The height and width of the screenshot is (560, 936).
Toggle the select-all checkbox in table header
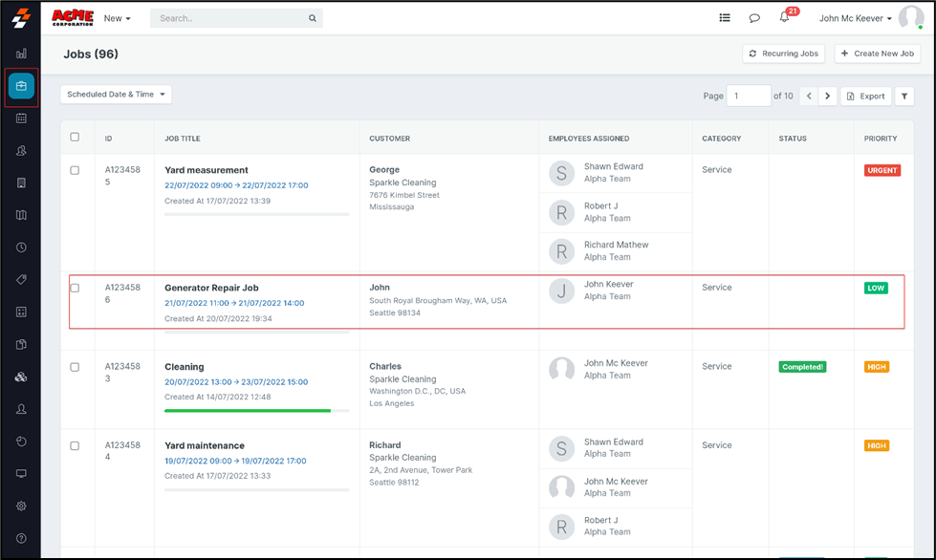(x=75, y=138)
